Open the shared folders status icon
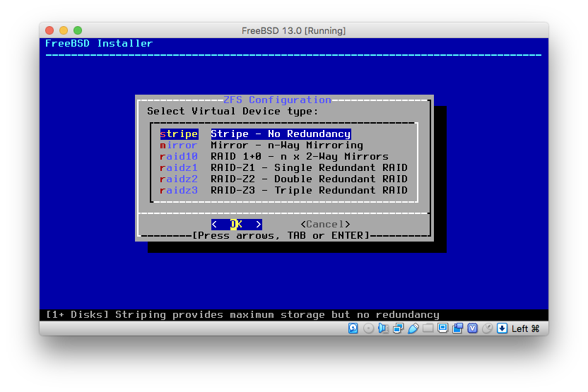Screen dimensions: 588x392 (x=428, y=328)
